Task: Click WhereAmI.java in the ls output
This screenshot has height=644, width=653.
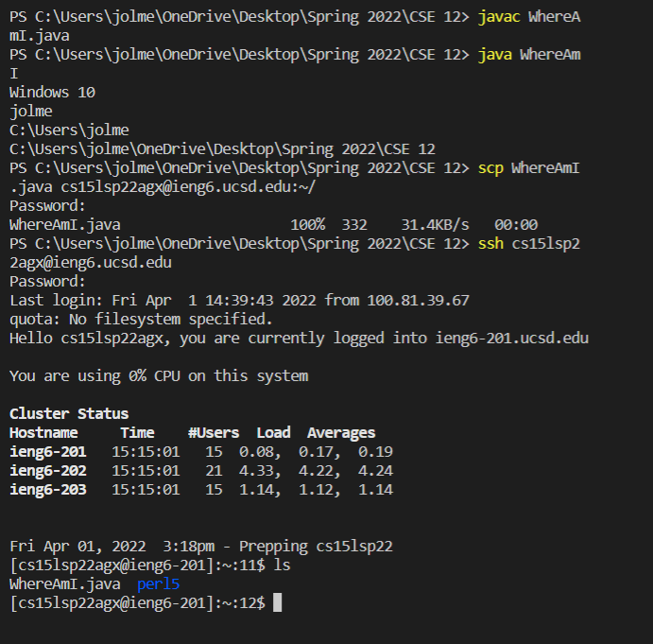Action: 65,583
